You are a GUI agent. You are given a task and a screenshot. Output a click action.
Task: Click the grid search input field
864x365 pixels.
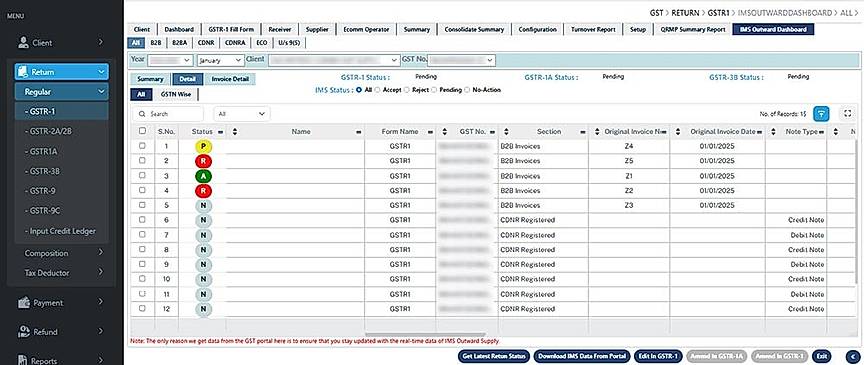[x=168, y=114]
